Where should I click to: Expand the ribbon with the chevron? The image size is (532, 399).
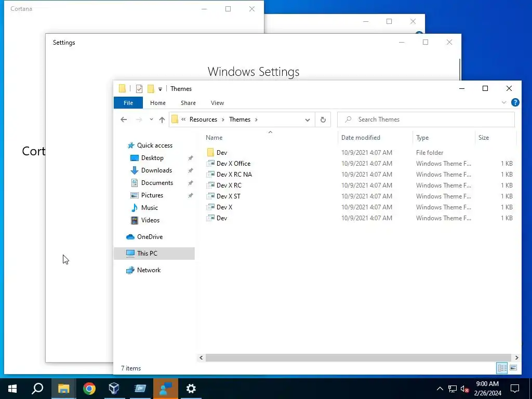click(504, 102)
